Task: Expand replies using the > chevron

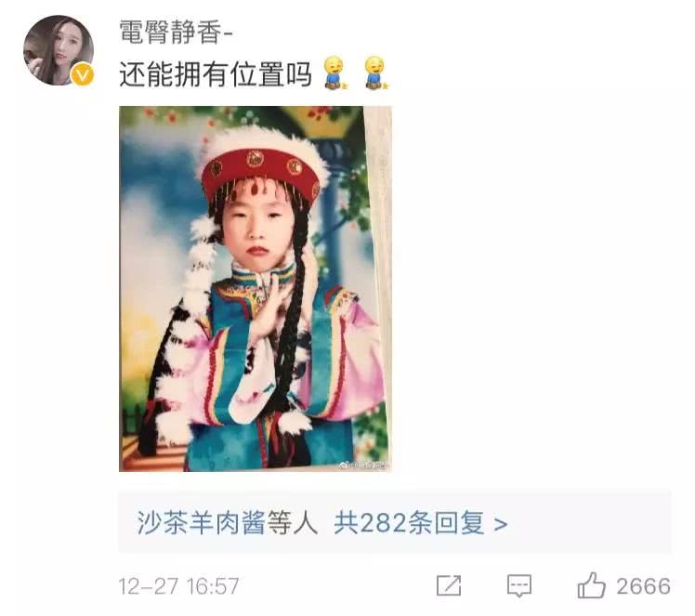Action: [501, 524]
